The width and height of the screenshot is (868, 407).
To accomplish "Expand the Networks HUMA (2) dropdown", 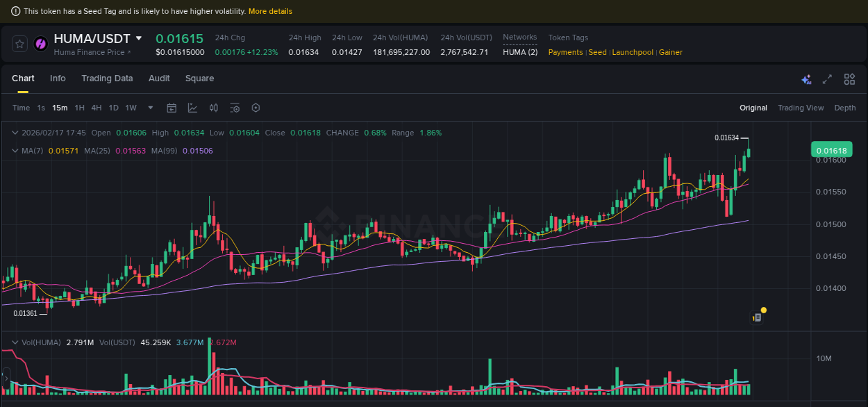I will pyautogui.click(x=520, y=51).
